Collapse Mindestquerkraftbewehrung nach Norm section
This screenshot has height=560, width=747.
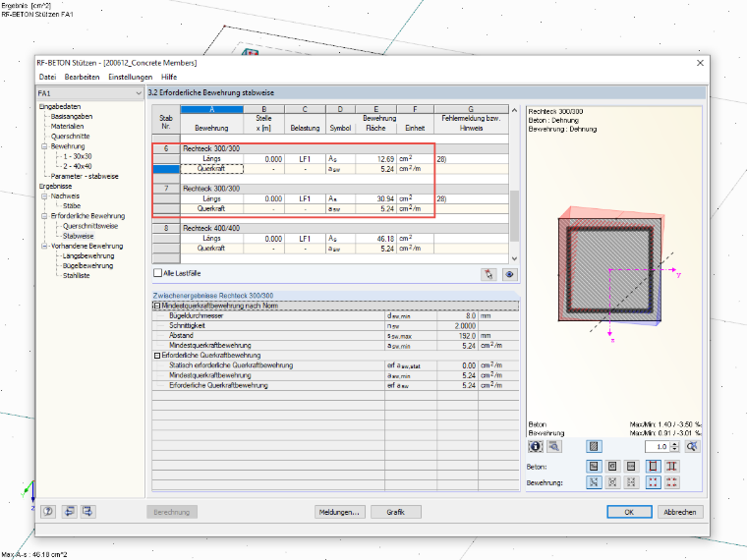coord(156,306)
